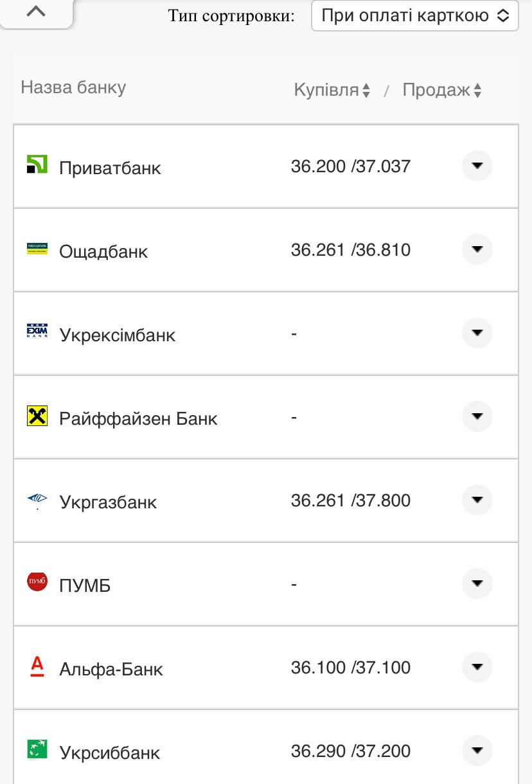Expand the Приватбанк row details

[x=477, y=166]
